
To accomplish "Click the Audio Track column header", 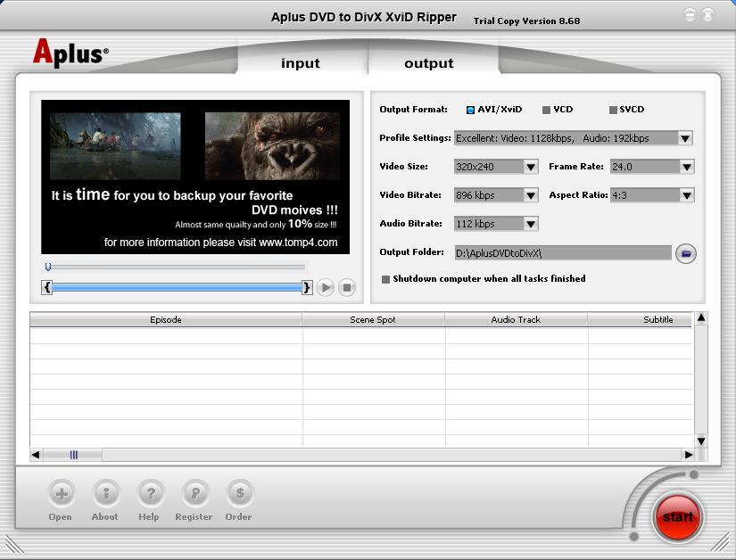I will (x=516, y=319).
